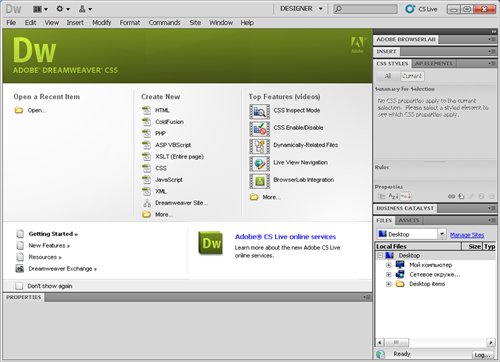Open the Layout icon in title bar
The width and height of the screenshot is (500, 362).
[x=40, y=9]
